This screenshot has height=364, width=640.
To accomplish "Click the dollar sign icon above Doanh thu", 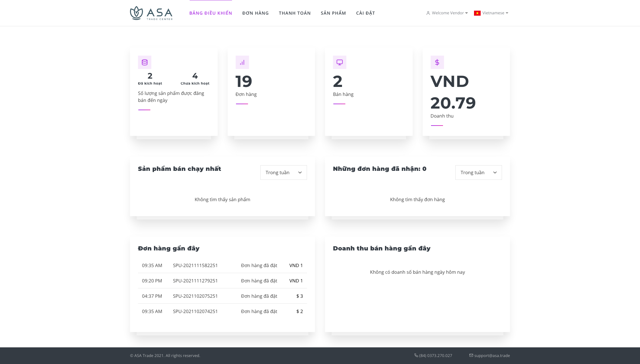I will (x=437, y=62).
